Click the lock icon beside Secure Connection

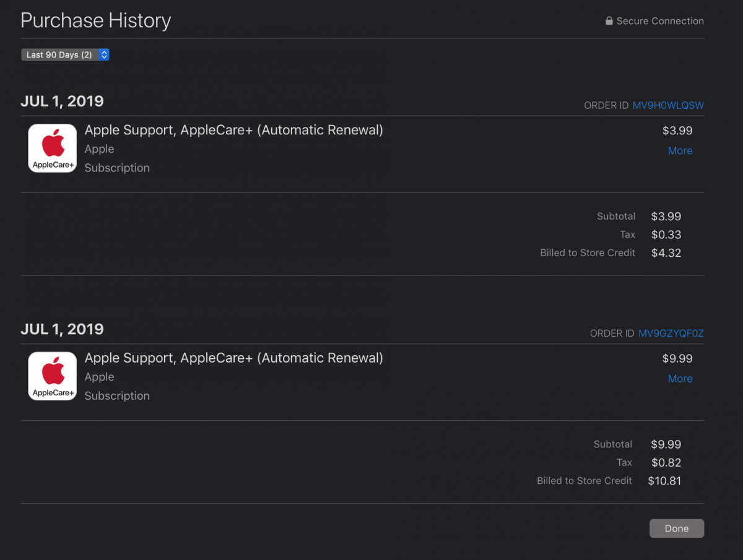pyautogui.click(x=609, y=20)
